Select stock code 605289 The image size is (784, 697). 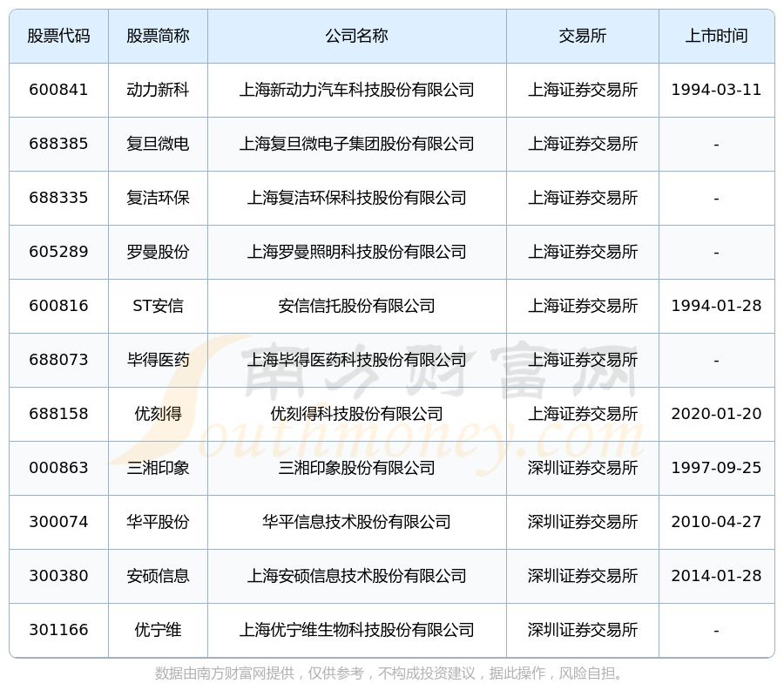[x=58, y=252]
